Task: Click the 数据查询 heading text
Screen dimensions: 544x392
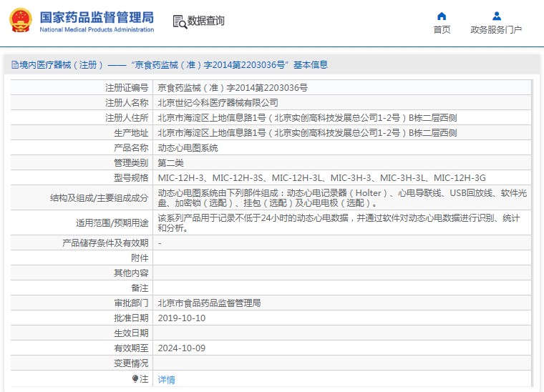Action: pos(206,21)
